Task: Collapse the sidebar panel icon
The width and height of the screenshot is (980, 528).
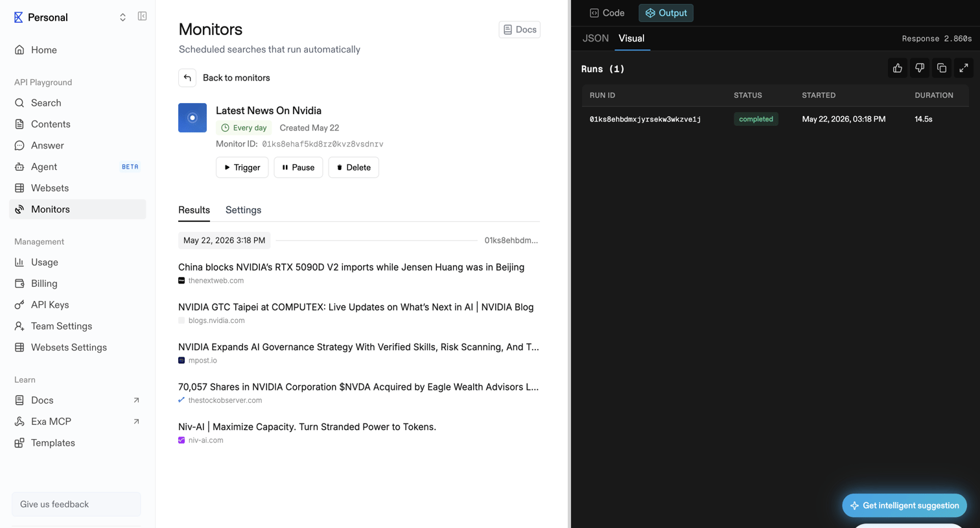Action: (142, 16)
